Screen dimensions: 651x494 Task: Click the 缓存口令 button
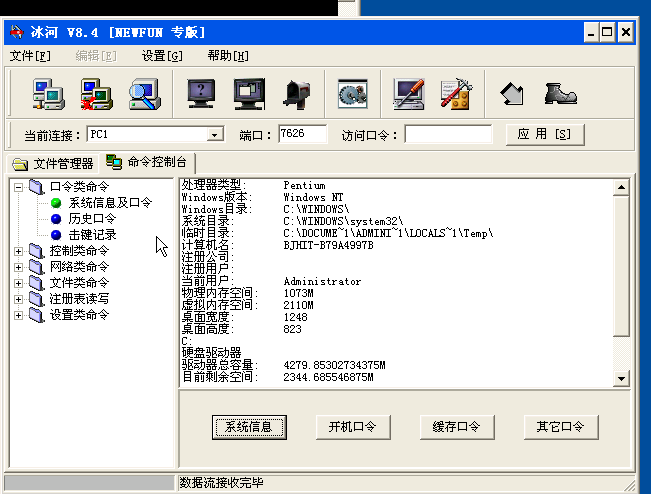[x=457, y=427]
